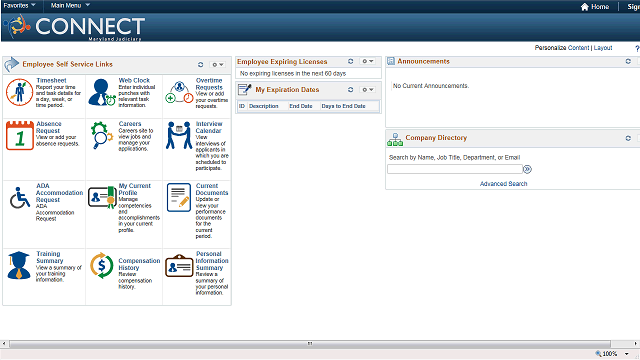Open the Timesheet clock icon
640x360 pixels.
[19, 92]
